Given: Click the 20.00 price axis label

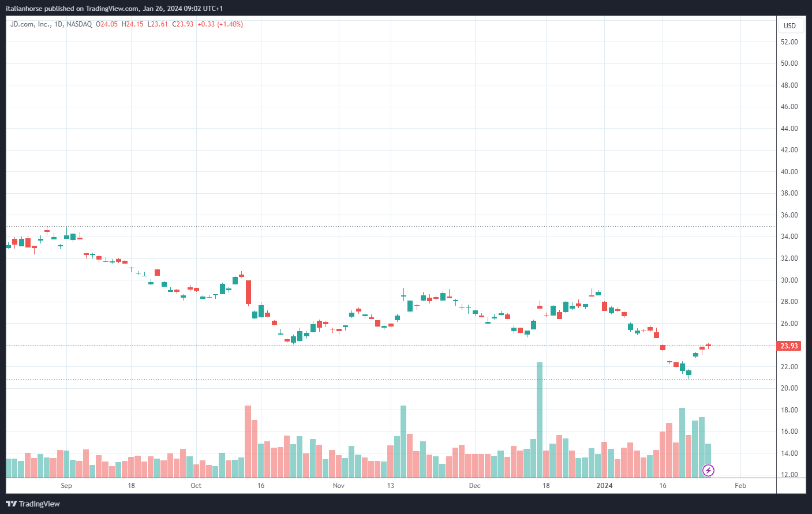Looking at the screenshot, I should point(789,388).
